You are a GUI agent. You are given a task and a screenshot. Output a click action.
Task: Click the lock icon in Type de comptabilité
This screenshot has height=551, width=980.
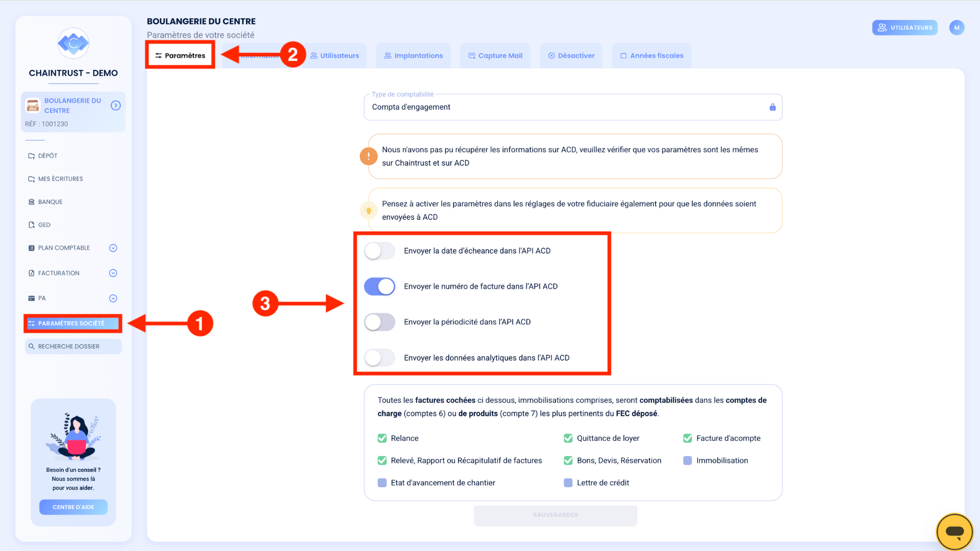tap(772, 107)
